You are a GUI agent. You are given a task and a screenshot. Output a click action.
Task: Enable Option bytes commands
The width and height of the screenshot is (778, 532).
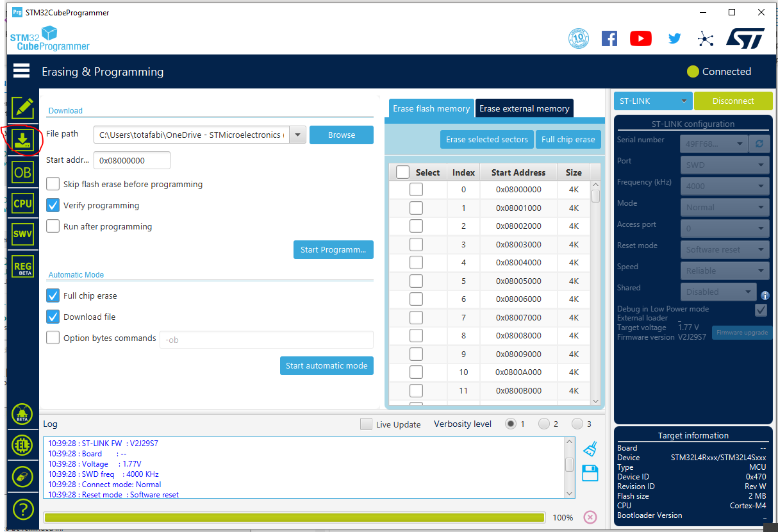[x=53, y=337]
